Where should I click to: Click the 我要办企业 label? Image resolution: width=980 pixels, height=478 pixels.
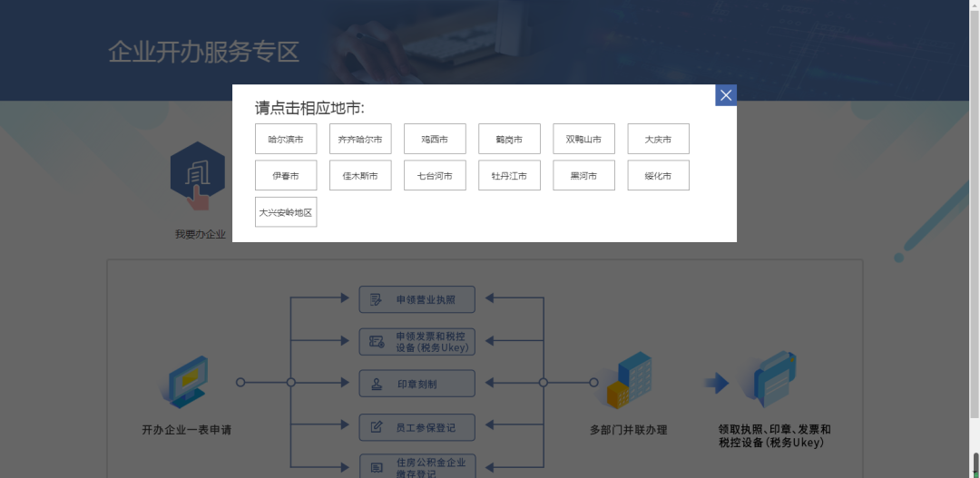coord(200,235)
